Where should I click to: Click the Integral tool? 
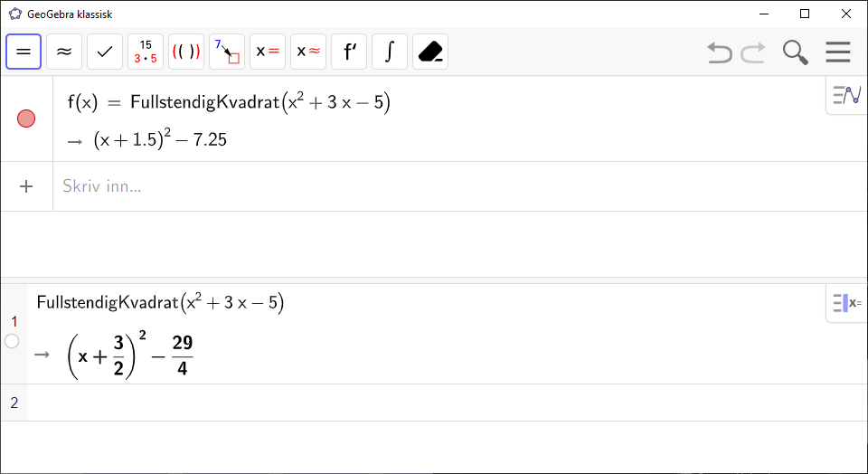390,52
